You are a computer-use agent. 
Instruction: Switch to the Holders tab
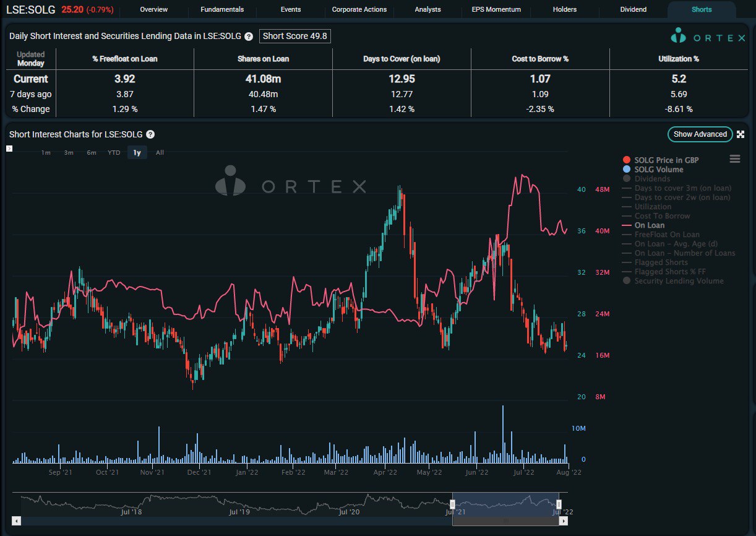point(565,9)
